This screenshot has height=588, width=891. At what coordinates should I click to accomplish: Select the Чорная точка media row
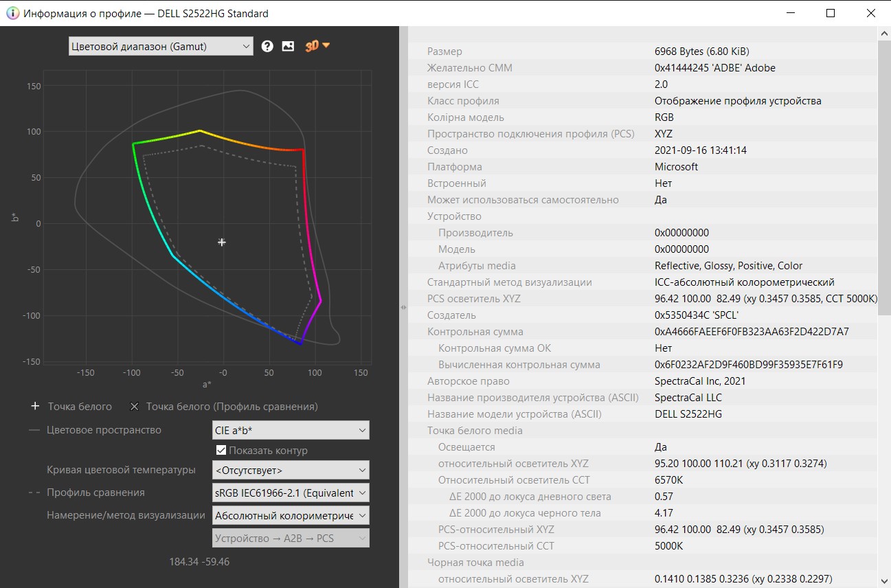tap(643, 563)
